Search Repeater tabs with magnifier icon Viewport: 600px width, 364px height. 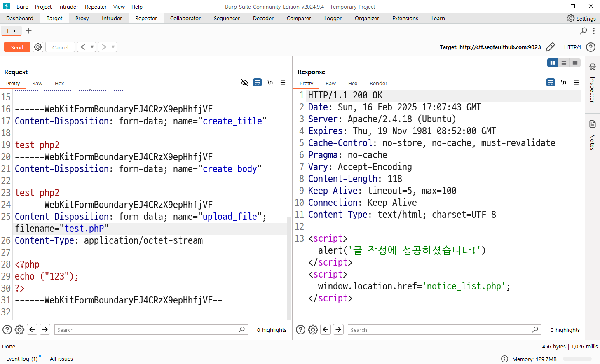tap(584, 31)
